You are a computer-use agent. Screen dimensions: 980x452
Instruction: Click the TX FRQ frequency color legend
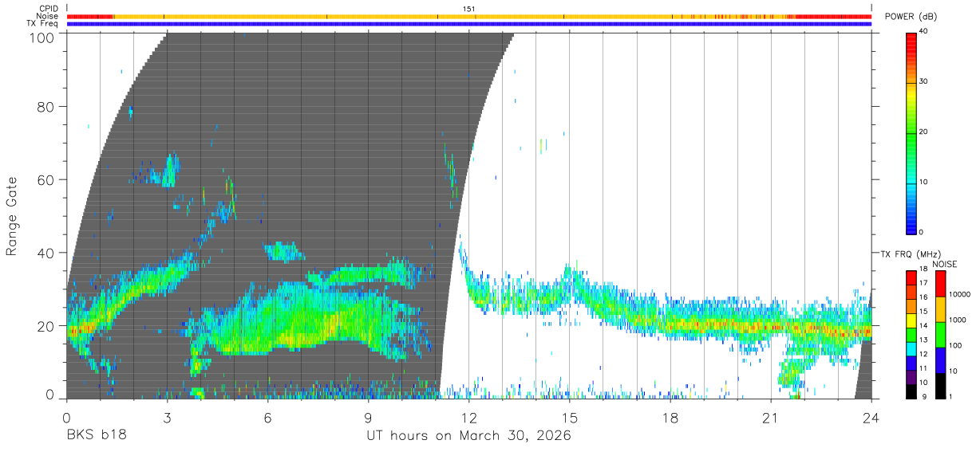tap(911, 335)
